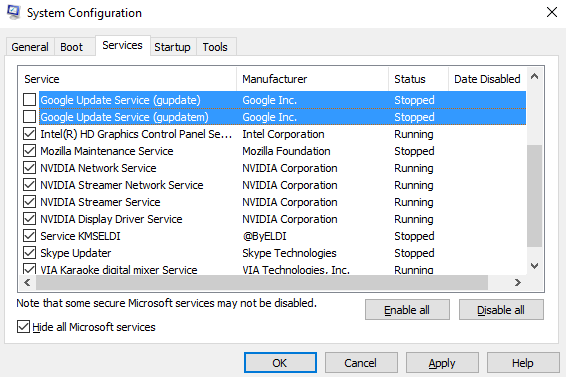Screen dimensions: 566x377
Task: Select the NVIDIA Display Driver Service text
Action: pos(111,219)
